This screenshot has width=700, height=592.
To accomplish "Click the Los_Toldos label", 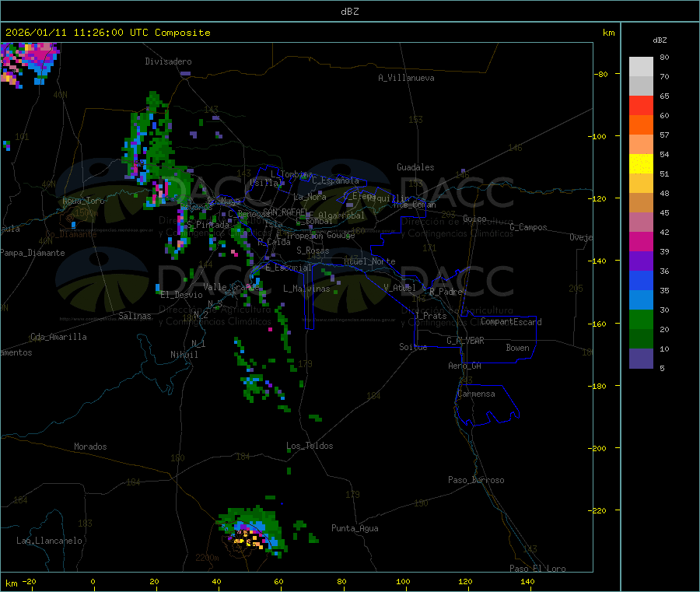I will 310,446.
